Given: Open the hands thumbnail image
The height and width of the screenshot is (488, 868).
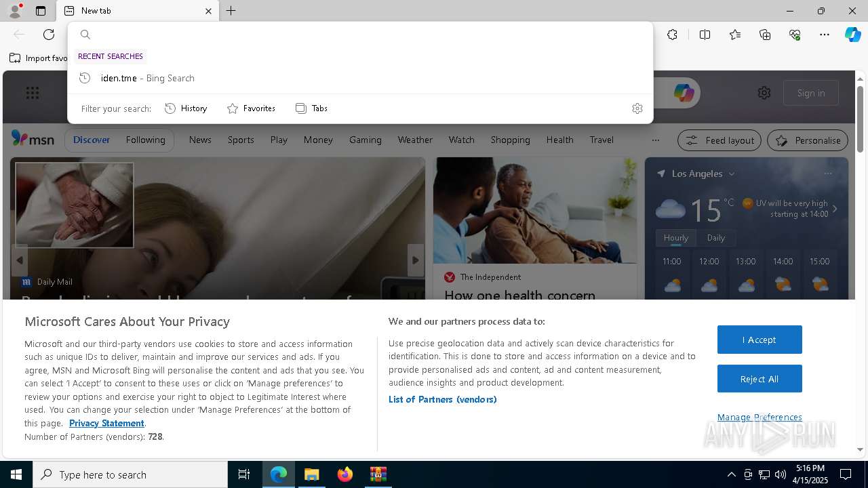Looking at the screenshot, I should (75, 205).
